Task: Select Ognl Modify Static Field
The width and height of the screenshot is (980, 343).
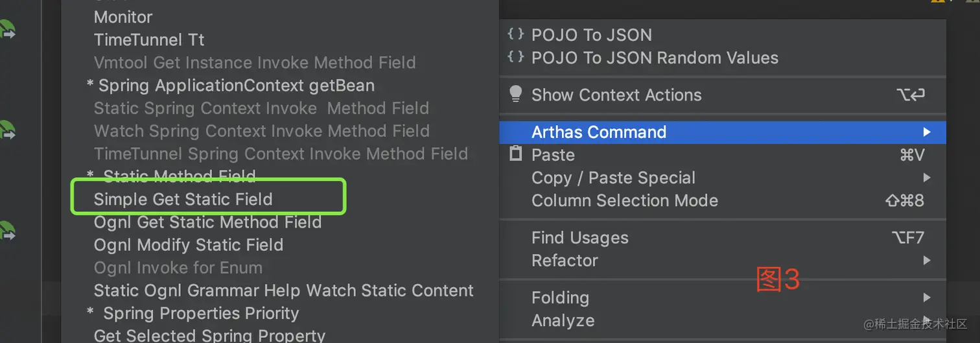Action: [x=188, y=245]
